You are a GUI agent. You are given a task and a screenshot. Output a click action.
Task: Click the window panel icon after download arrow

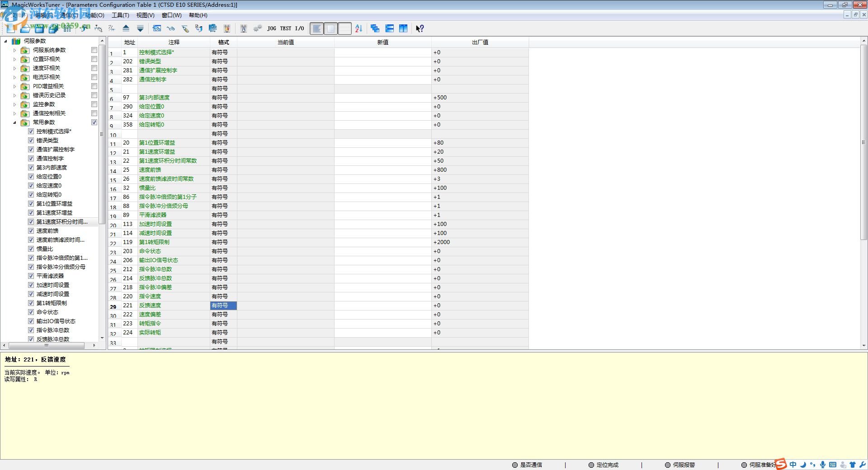coord(157,28)
